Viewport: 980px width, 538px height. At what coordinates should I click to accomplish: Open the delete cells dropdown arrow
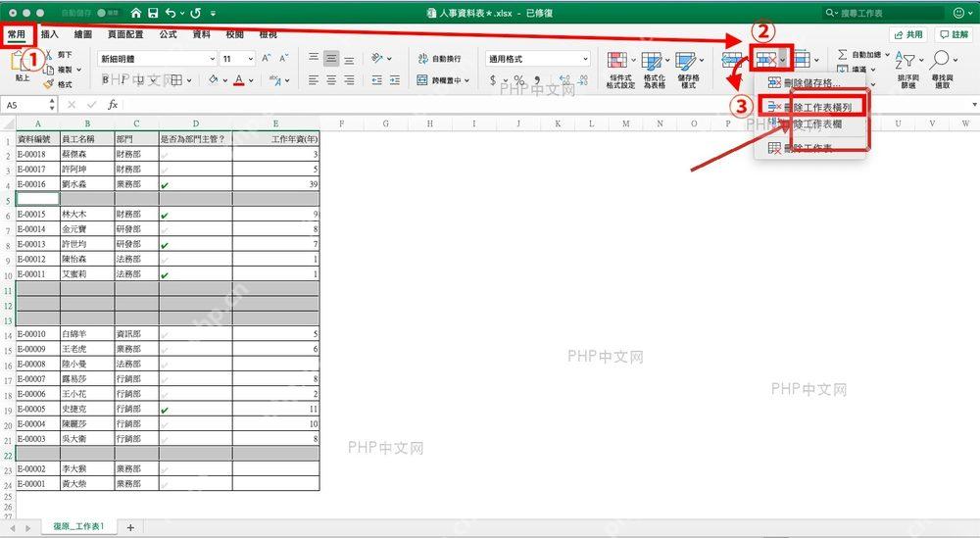pyautogui.click(x=783, y=60)
